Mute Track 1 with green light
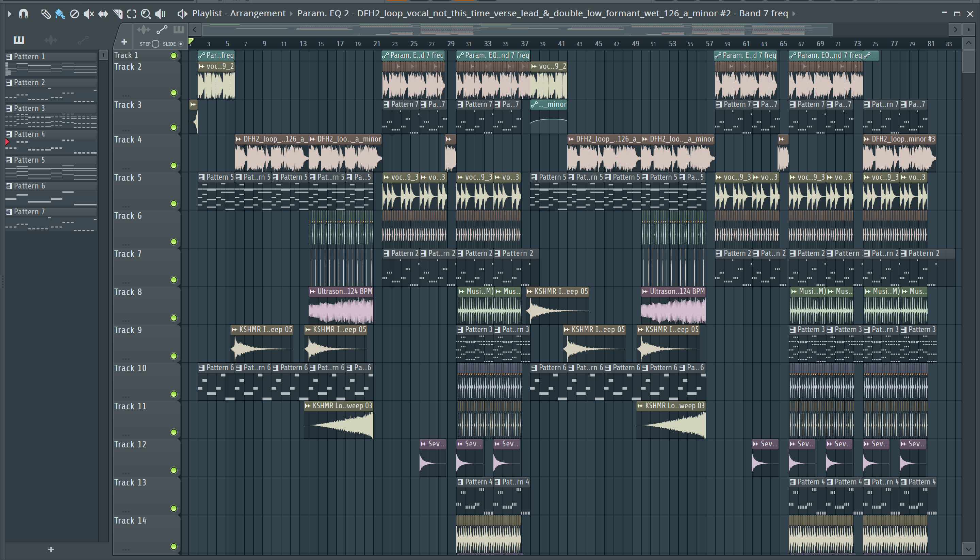Image resolution: width=980 pixels, height=560 pixels. point(174,56)
